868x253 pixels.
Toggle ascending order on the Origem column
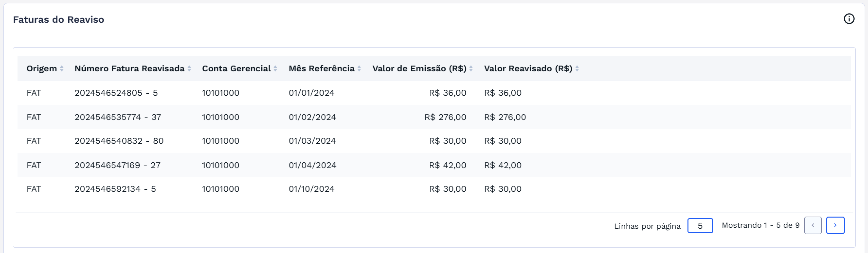point(62,68)
